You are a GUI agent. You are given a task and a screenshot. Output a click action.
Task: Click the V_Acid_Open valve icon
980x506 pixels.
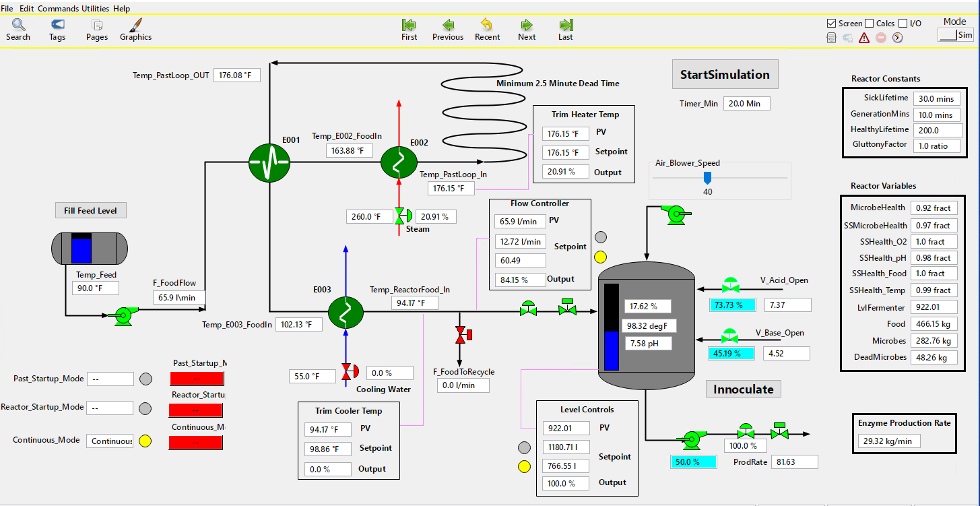point(729,284)
